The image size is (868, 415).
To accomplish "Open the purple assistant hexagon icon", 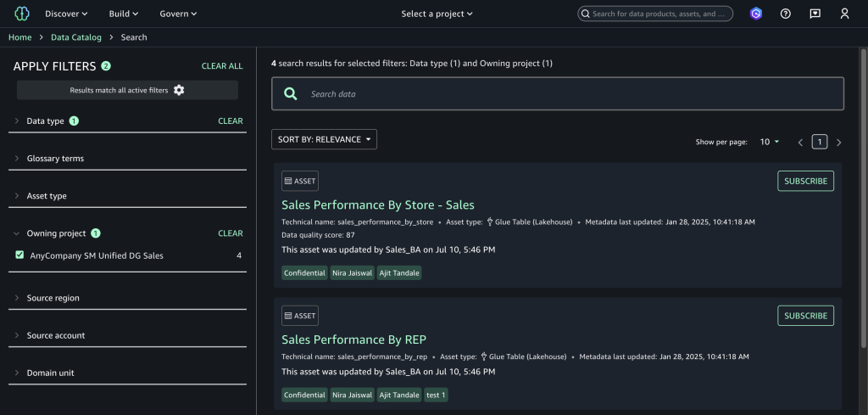I will pyautogui.click(x=755, y=14).
